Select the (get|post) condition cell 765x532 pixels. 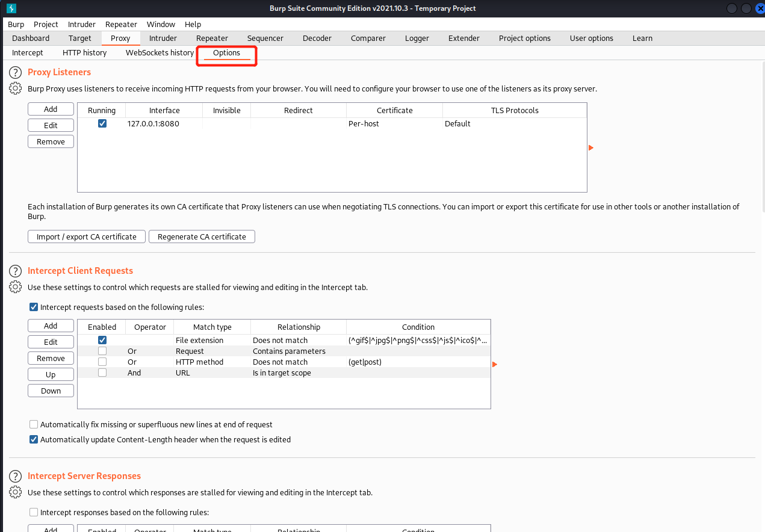tap(418, 362)
